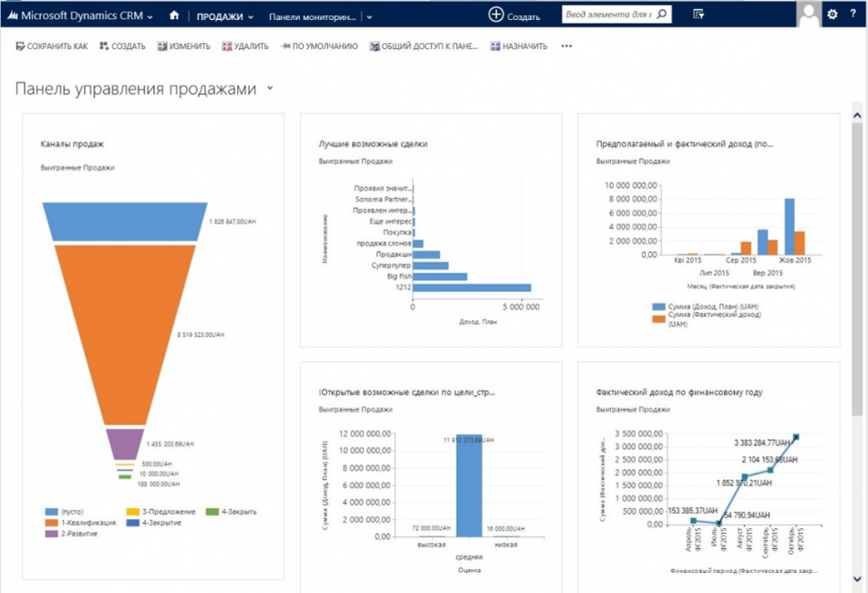Set dashboard 'По умолчанию'
Screen dimensions: 868x593
pos(318,47)
